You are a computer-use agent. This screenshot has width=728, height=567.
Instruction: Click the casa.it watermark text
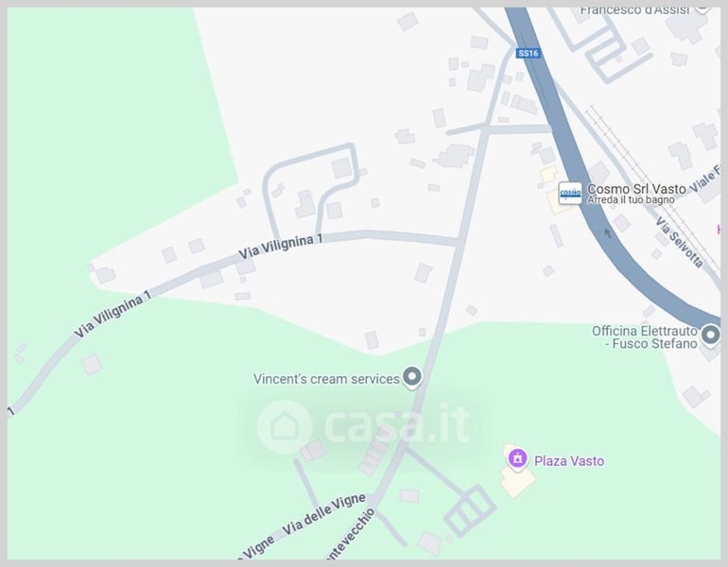[x=397, y=423]
